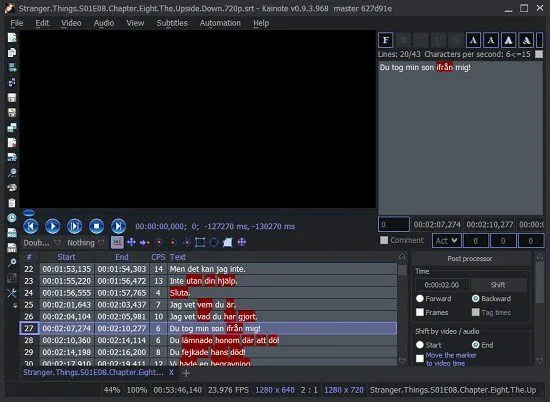Select the Forward radio button

coord(420,299)
